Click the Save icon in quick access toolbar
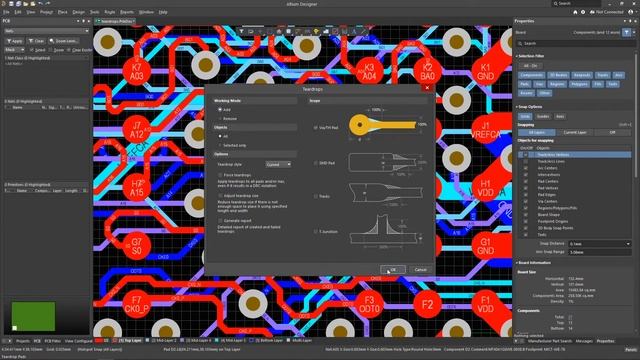Viewport: 640px width, 360px height. 11,4
